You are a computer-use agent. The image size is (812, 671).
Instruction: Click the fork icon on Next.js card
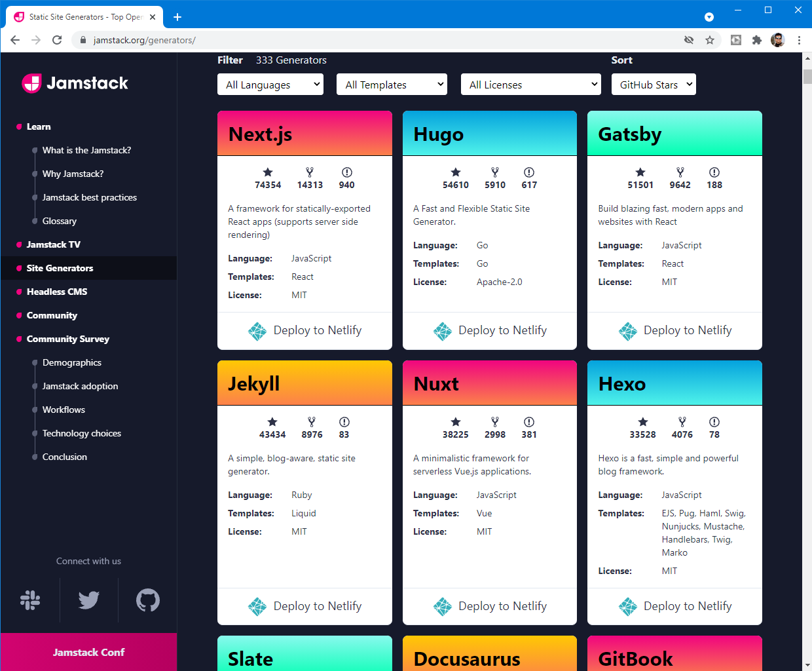[310, 172]
